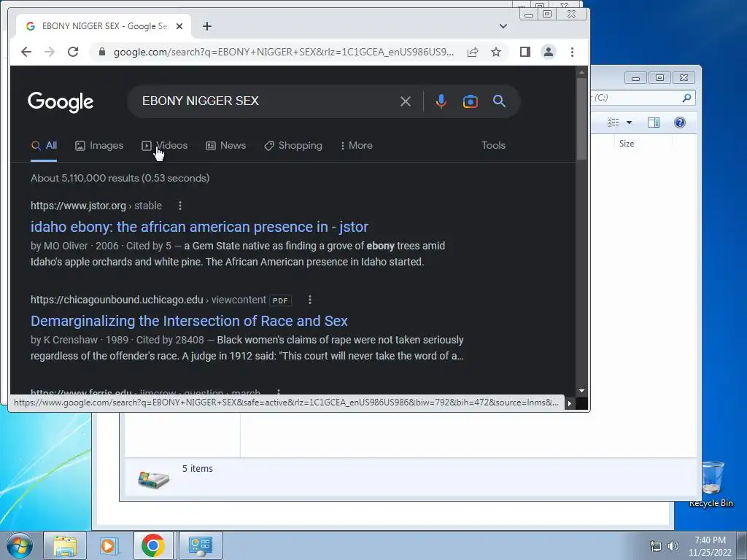Click the forward navigation arrow in Chrome

(x=50, y=52)
